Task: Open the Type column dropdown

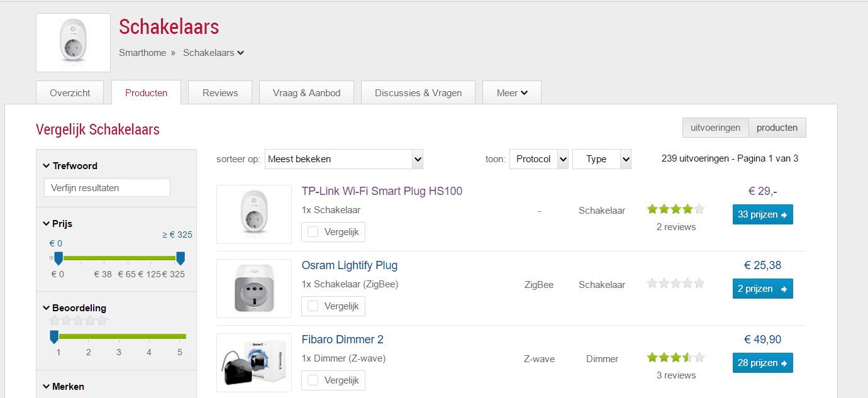Action: [x=602, y=159]
